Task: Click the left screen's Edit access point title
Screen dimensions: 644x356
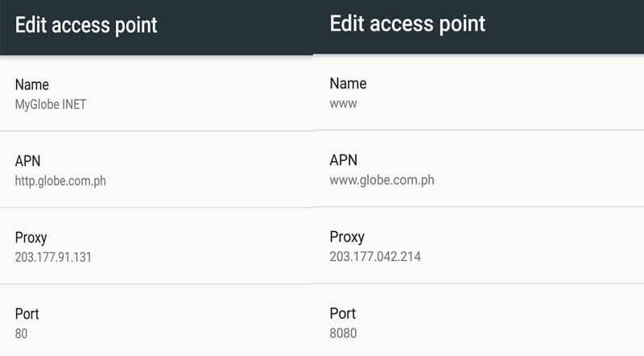Action: click(86, 25)
